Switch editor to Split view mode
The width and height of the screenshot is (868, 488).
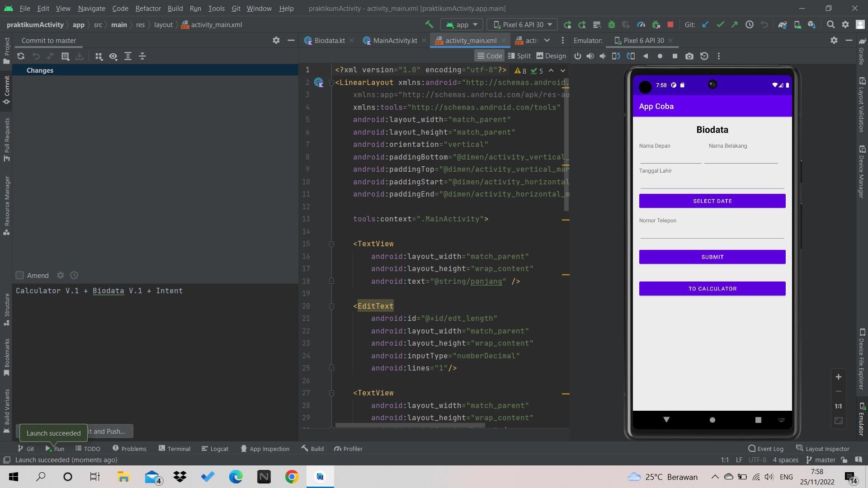pyautogui.click(x=519, y=56)
